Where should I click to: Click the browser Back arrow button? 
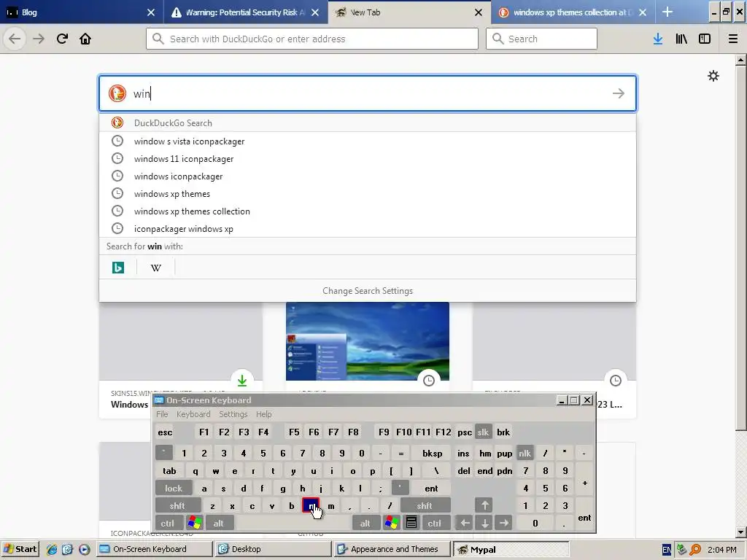click(x=15, y=39)
